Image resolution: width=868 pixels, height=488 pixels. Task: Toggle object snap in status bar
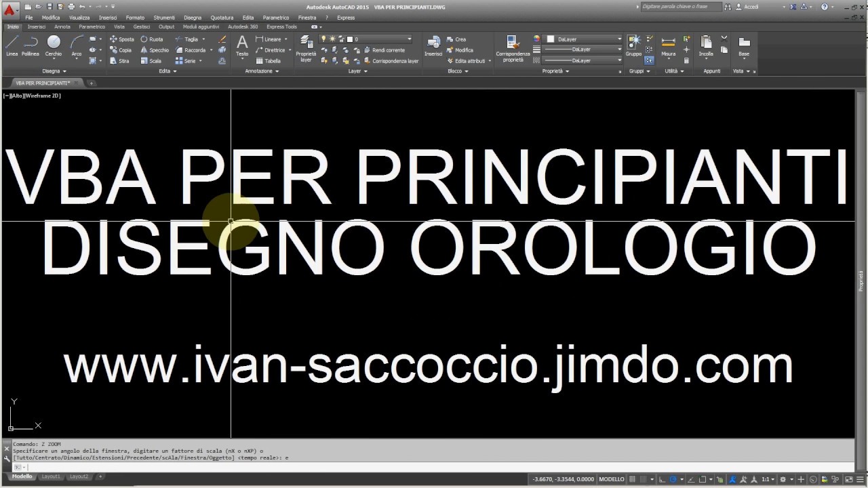tap(702, 479)
